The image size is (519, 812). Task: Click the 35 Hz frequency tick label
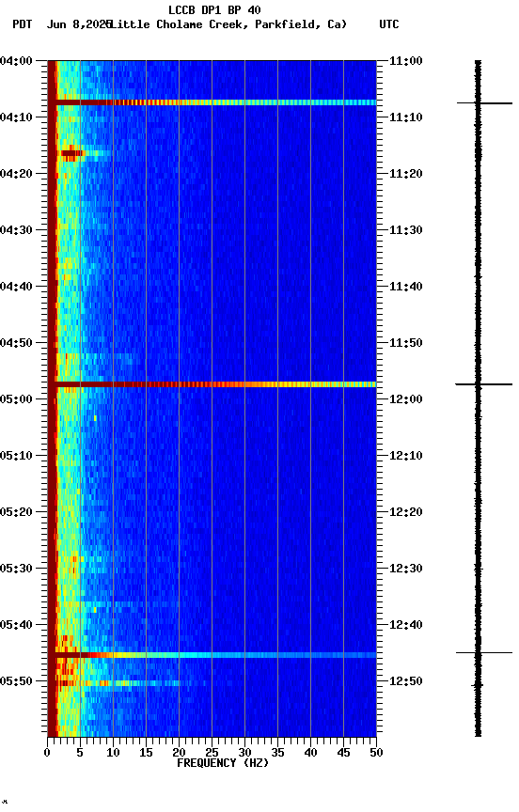[277, 753]
